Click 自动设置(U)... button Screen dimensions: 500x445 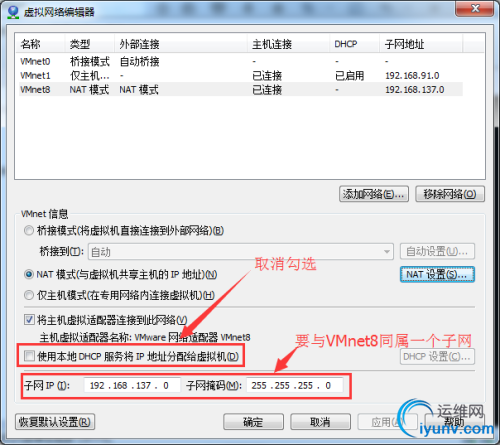437,251
